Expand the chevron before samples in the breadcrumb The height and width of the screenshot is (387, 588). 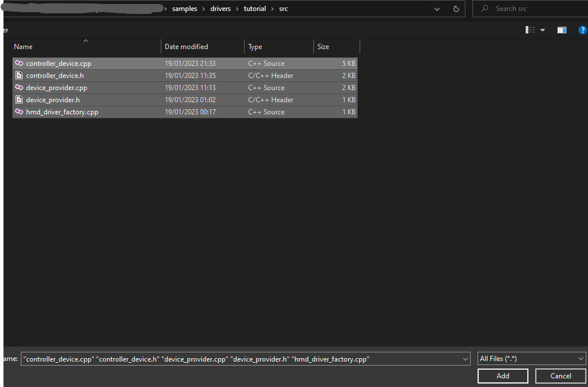point(166,9)
